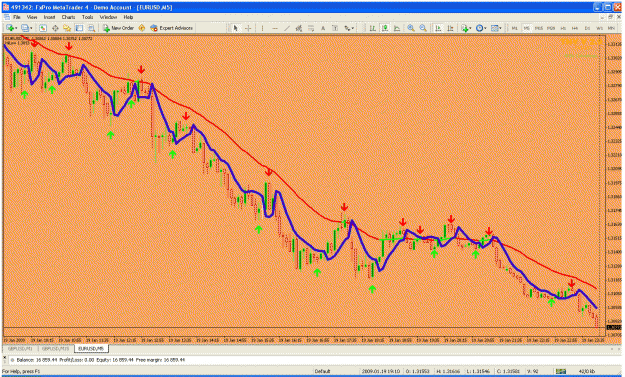Image resolution: width=625 pixels, height=377 pixels.
Task: Select the M15 timeframe button
Action: click(539, 28)
